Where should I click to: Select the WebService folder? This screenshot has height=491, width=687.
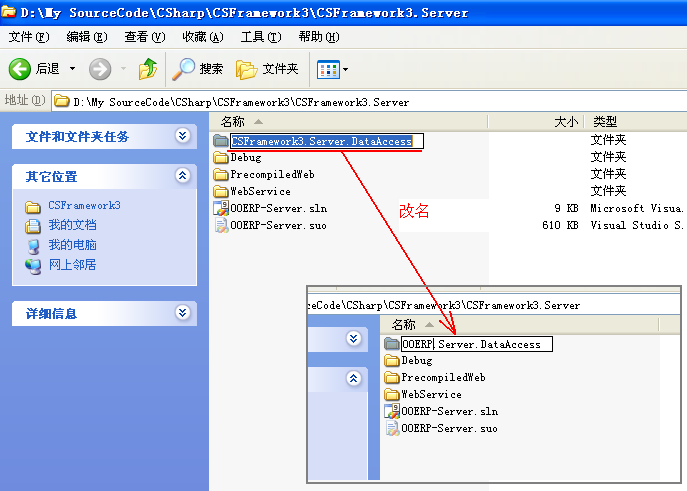coord(260,191)
